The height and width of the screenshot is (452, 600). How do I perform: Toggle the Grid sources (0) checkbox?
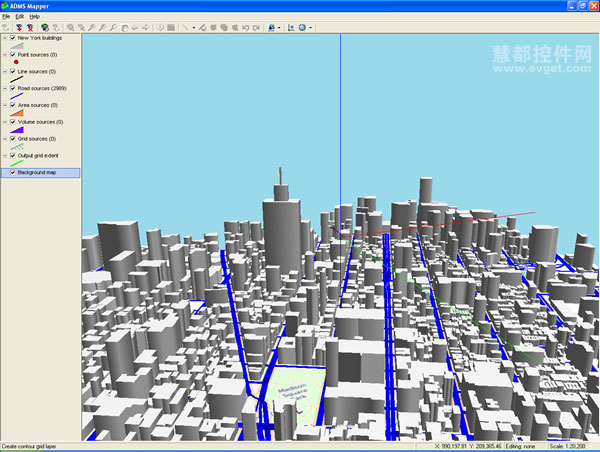[x=13, y=139]
